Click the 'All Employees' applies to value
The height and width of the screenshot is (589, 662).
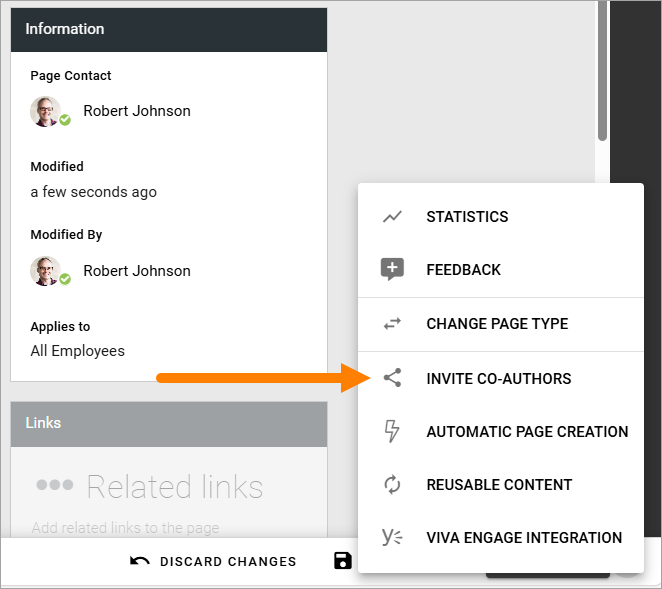coord(78,351)
